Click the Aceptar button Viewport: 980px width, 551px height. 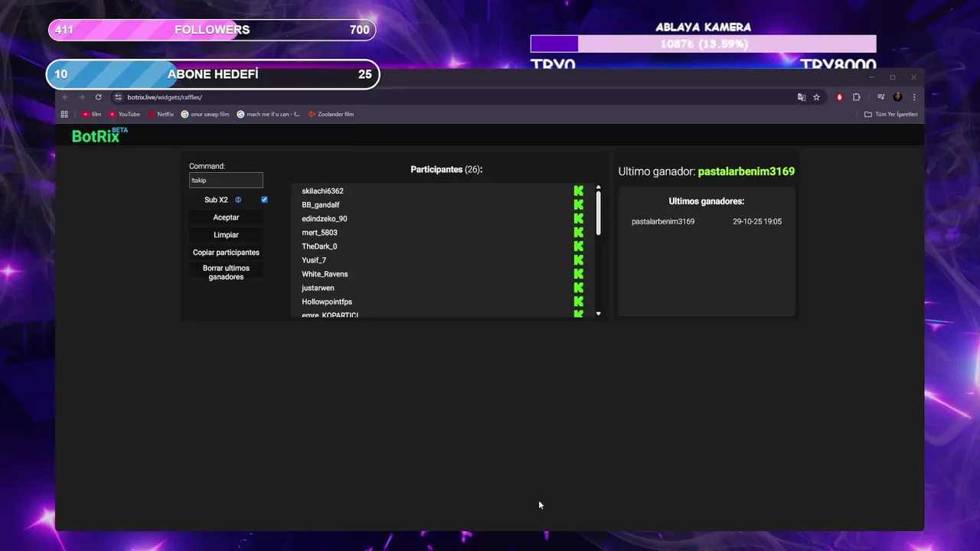click(x=226, y=217)
